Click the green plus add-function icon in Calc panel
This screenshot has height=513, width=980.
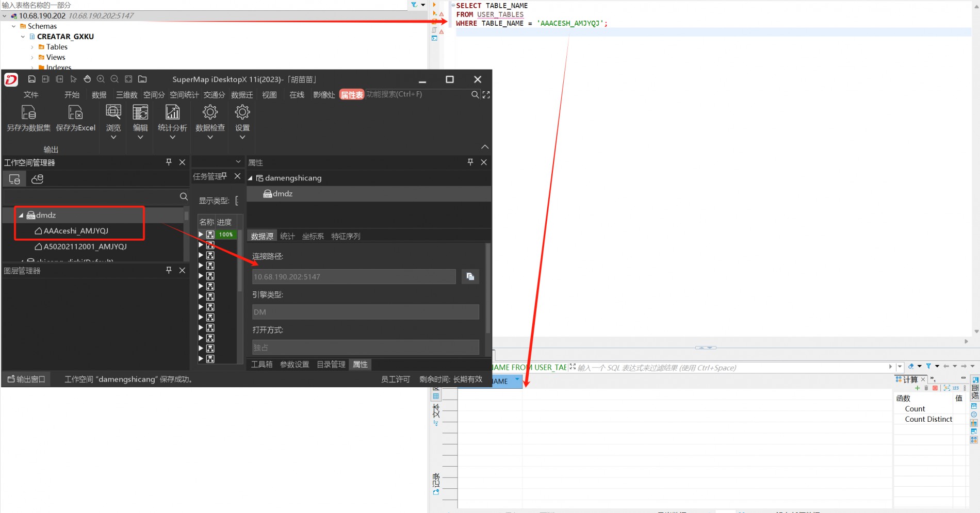(917, 388)
